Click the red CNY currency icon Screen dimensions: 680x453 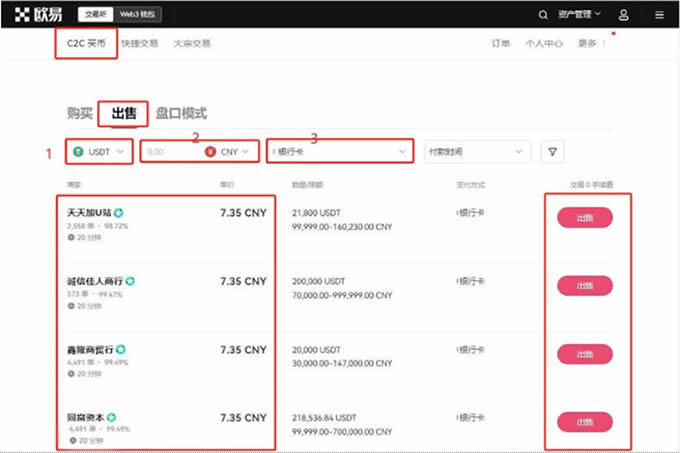(x=210, y=152)
